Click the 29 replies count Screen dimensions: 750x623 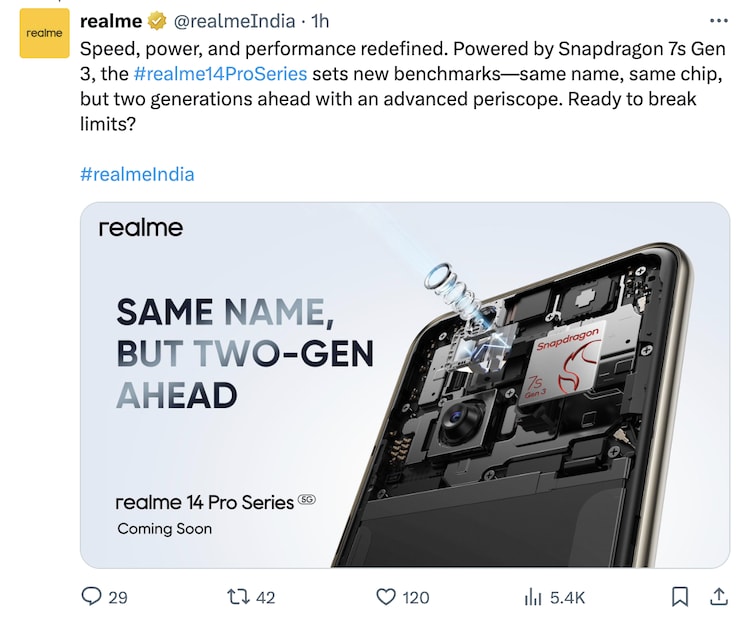[x=118, y=598]
